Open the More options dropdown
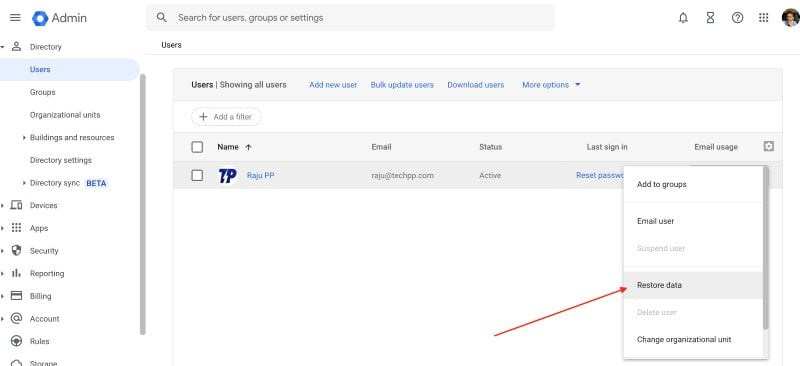This screenshot has width=800, height=366. pos(551,85)
